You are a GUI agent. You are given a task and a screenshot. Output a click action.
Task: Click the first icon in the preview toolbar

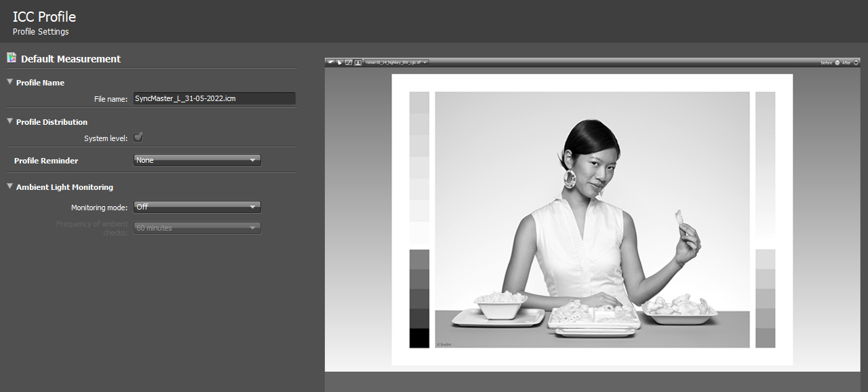330,62
